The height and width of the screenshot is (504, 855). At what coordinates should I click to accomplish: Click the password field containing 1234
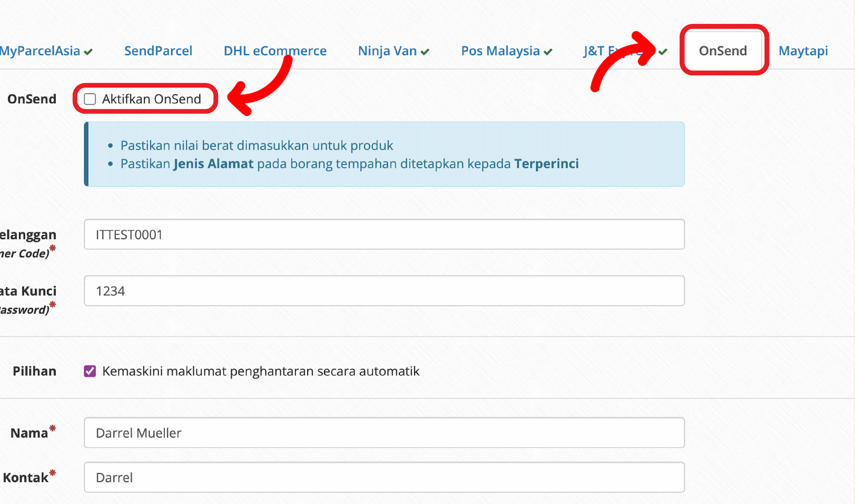coord(384,291)
